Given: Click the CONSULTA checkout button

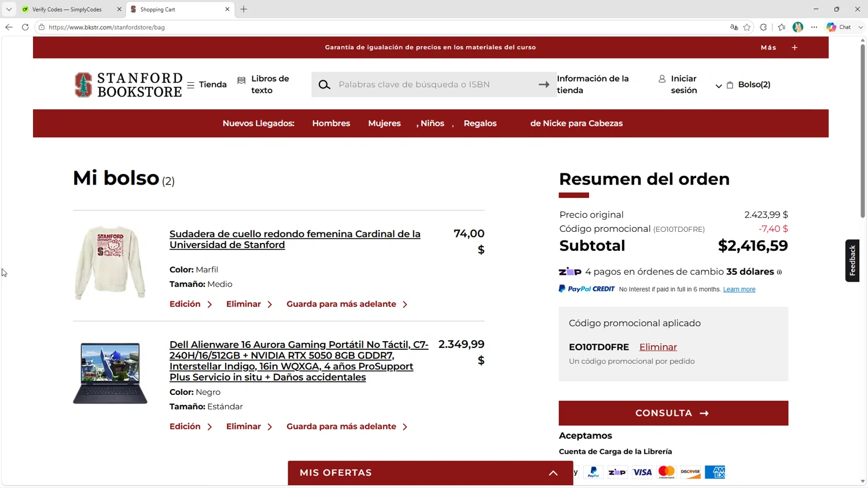Looking at the screenshot, I should point(674,413).
